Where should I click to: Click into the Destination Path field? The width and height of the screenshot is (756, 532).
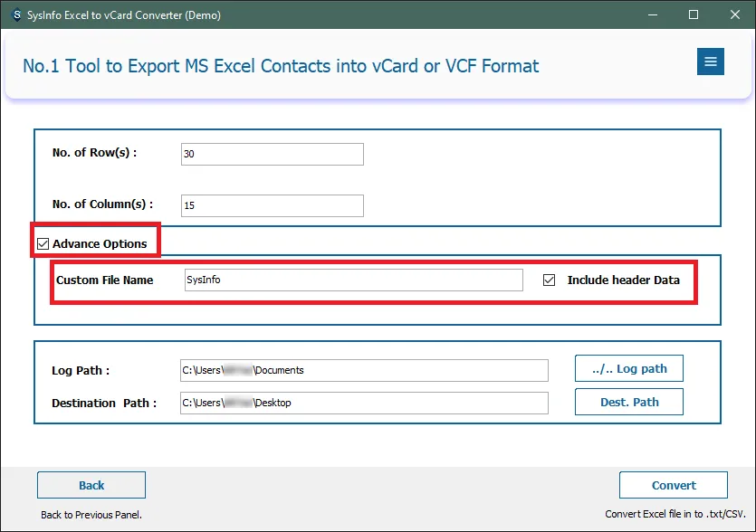click(x=364, y=403)
